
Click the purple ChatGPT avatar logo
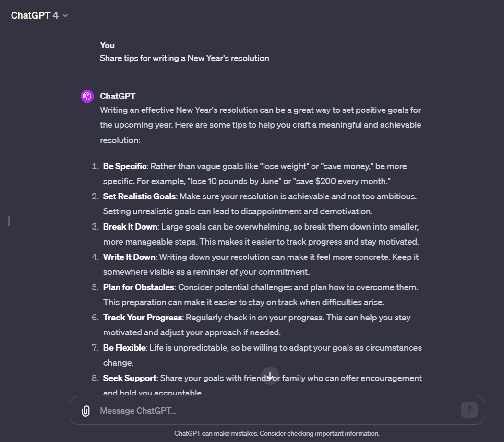coord(87,97)
